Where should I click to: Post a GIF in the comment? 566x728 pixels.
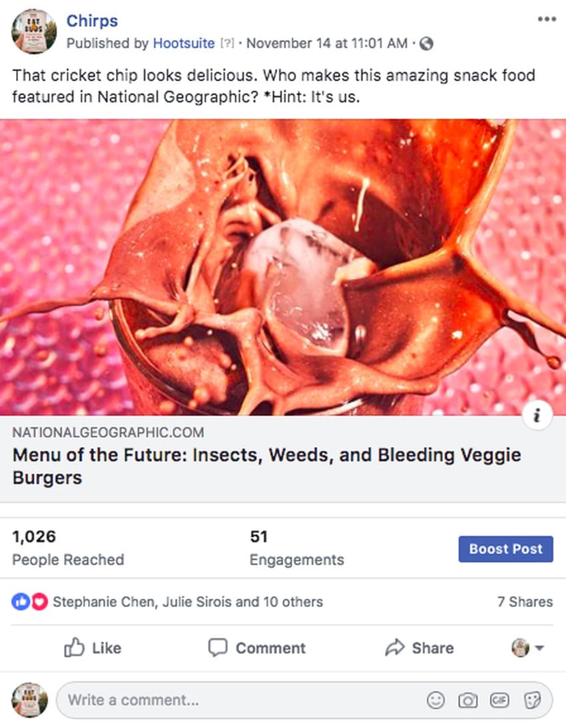pyautogui.click(x=499, y=700)
